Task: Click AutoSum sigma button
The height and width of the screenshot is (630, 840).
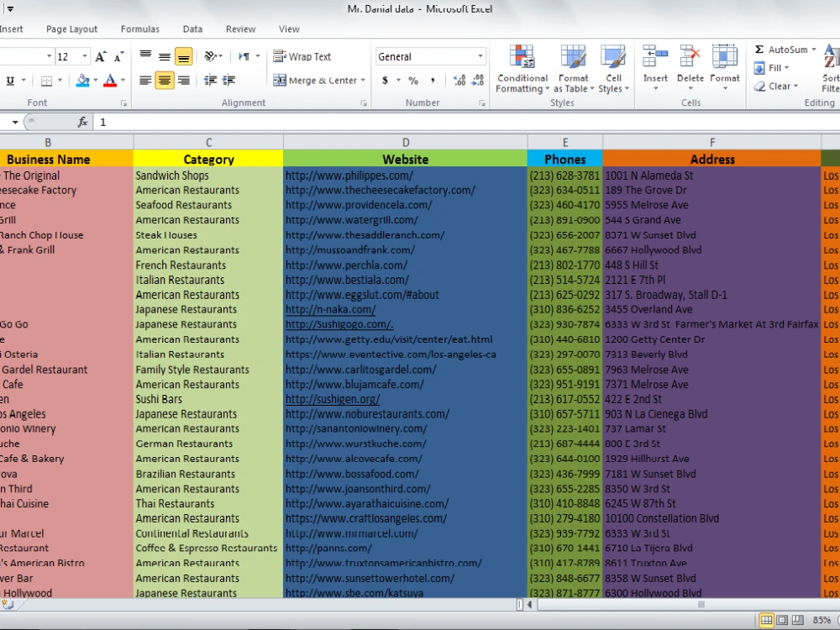Action: (x=780, y=50)
